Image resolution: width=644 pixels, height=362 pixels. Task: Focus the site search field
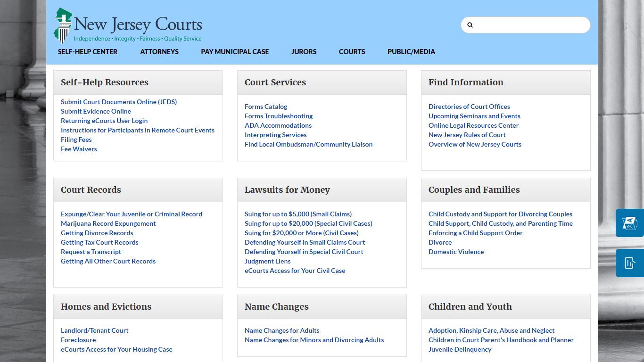pos(526,25)
